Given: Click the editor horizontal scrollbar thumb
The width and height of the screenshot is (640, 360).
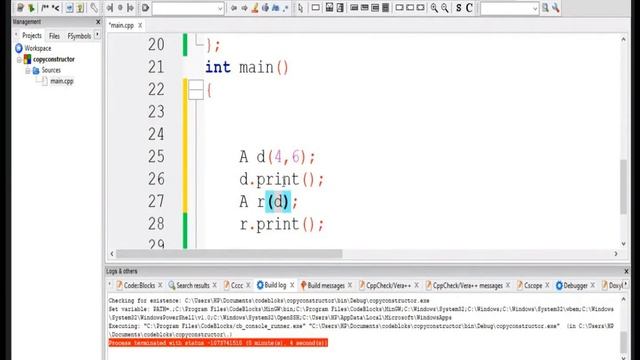Looking at the screenshot, I should coord(229,254).
